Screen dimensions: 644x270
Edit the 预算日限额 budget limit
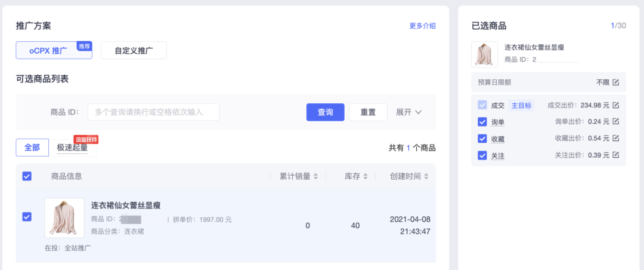click(616, 82)
